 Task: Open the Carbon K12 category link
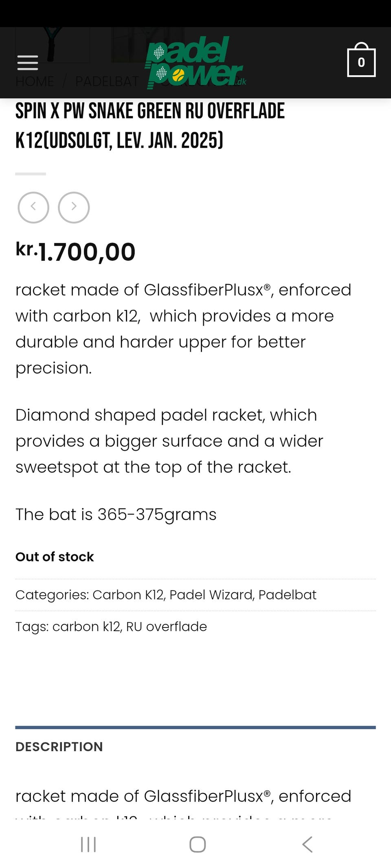128,595
